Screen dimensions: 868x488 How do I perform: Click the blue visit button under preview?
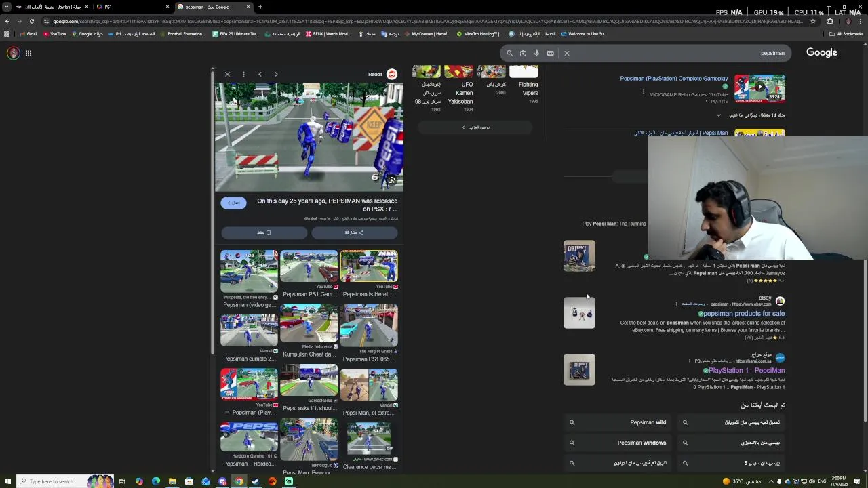[233, 203]
